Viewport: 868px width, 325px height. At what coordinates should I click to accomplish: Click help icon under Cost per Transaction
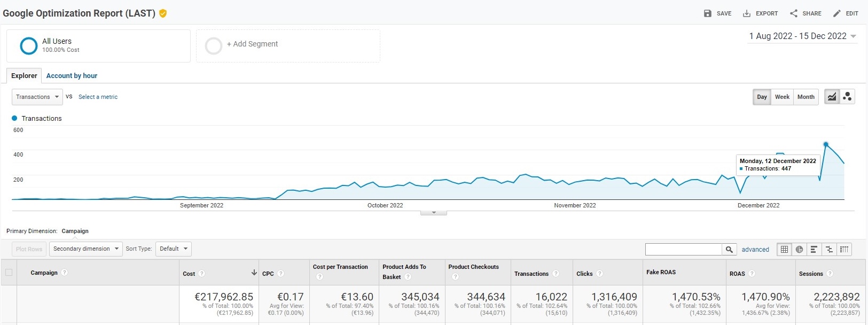click(319, 277)
